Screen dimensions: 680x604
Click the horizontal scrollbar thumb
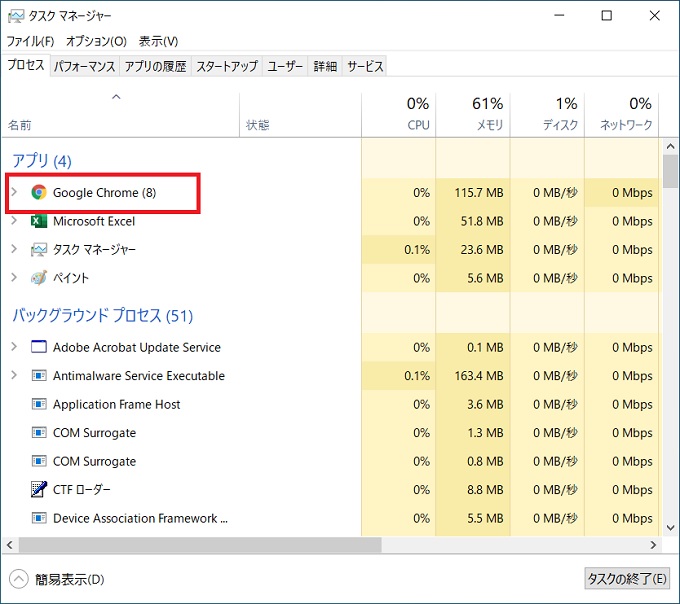click(200, 545)
